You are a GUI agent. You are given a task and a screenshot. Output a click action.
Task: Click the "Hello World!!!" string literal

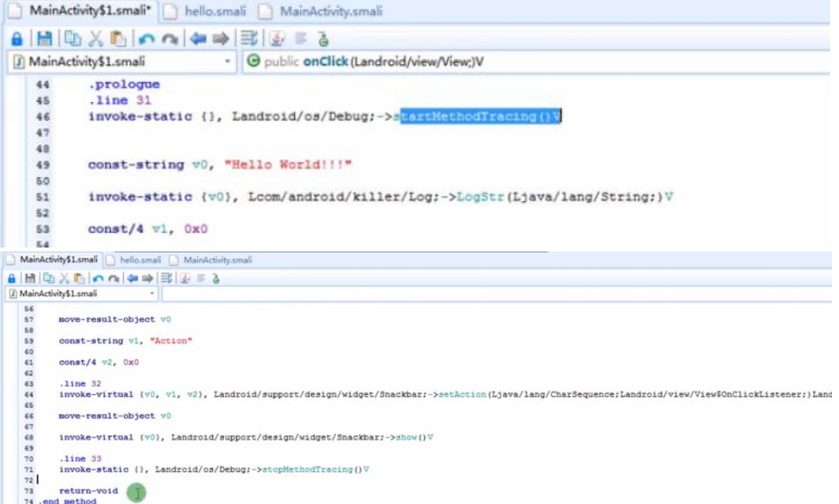point(288,164)
